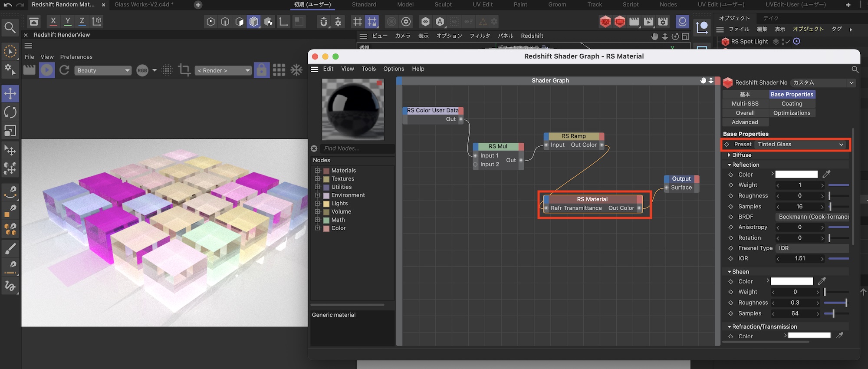Expand the Materials node category
The image size is (868, 369).
coord(317,171)
